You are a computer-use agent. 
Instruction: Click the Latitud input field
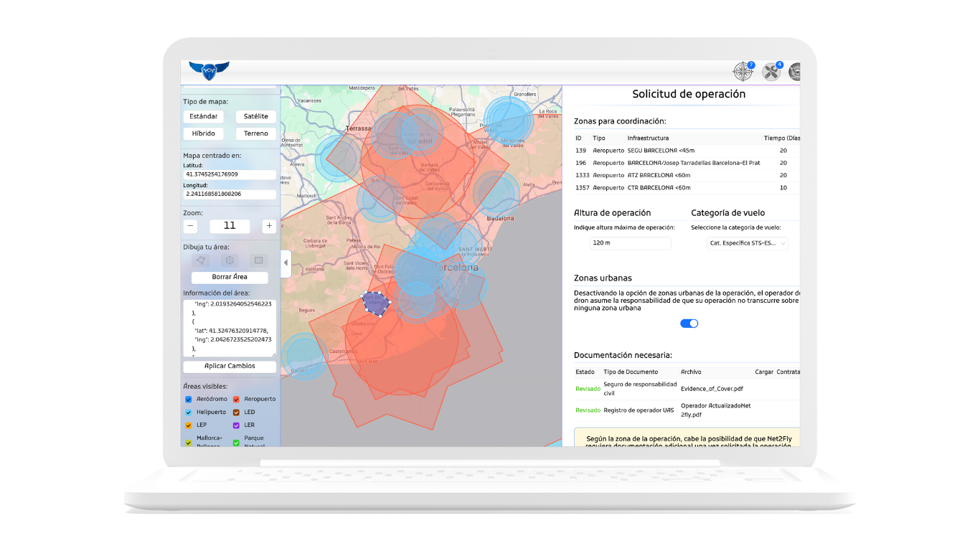[230, 174]
